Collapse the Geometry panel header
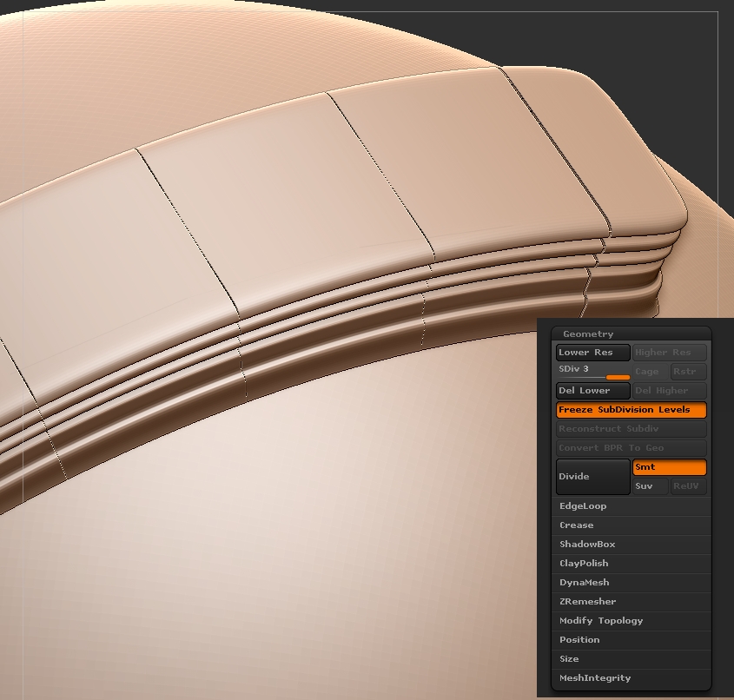Image resolution: width=734 pixels, height=700 pixels. (x=588, y=334)
